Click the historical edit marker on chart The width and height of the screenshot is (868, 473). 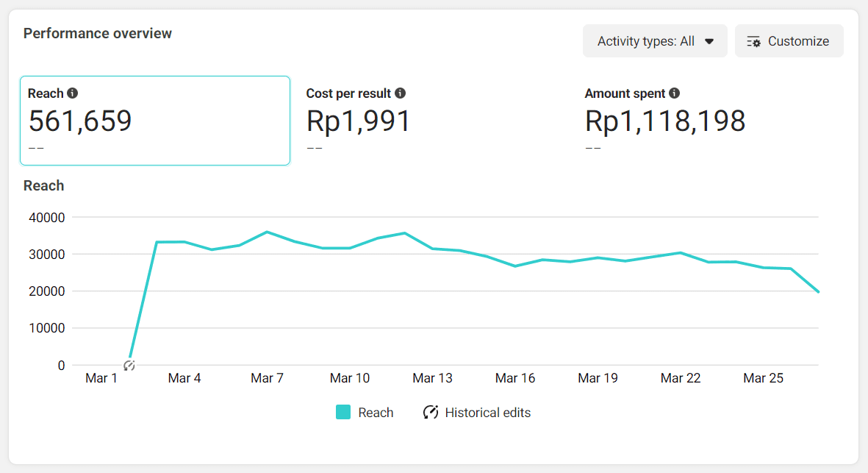pos(129,365)
